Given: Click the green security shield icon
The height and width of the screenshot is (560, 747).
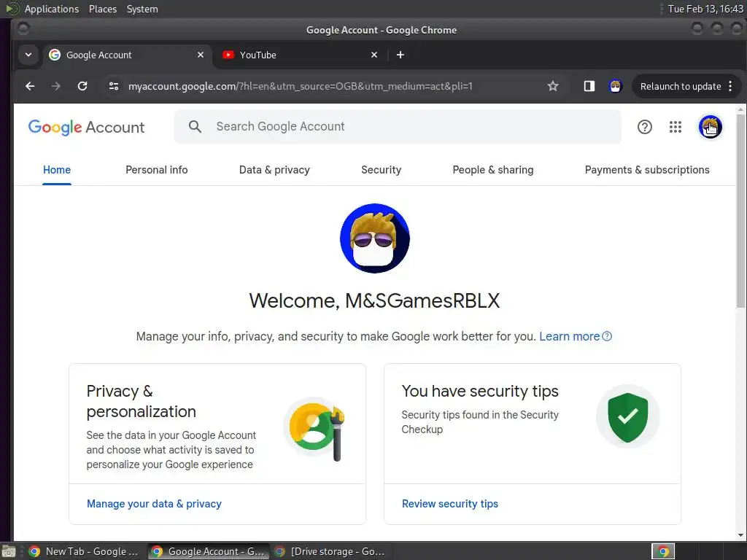Looking at the screenshot, I should (627, 416).
